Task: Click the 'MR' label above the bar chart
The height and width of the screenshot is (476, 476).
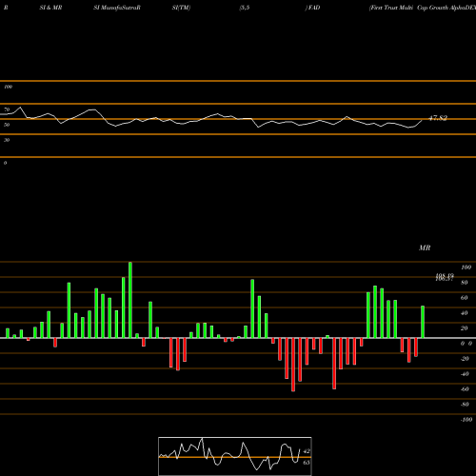Action: pos(425,248)
